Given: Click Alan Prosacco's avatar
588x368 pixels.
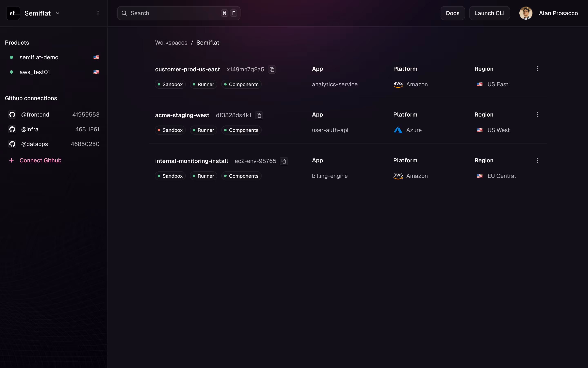Looking at the screenshot, I should pyautogui.click(x=526, y=13).
